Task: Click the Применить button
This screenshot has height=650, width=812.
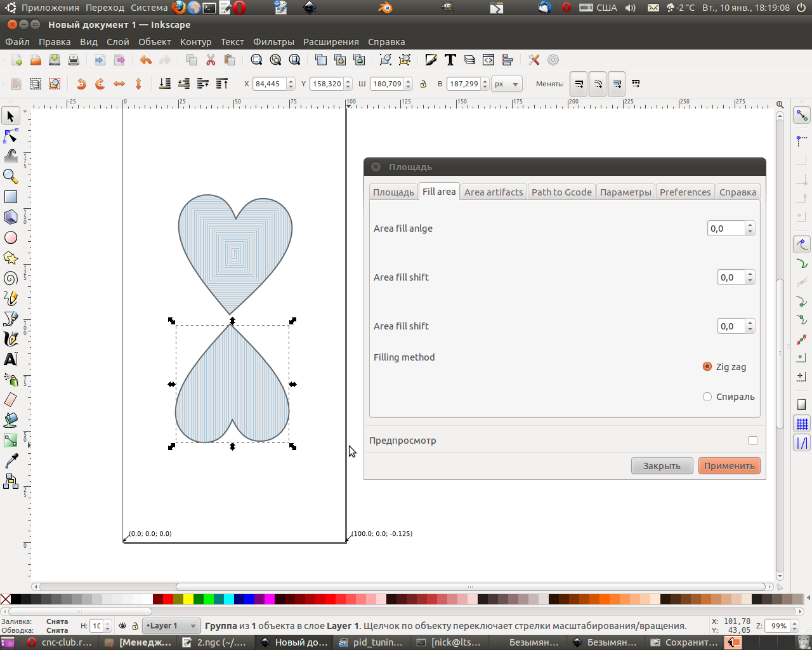Action: click(x=729, y=466)
